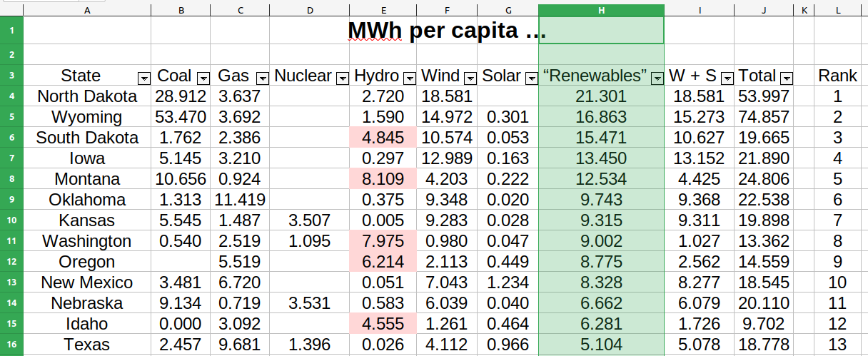The image size is (868, 356).
Task: Select the Rank header cell
Action: [837, 76]
